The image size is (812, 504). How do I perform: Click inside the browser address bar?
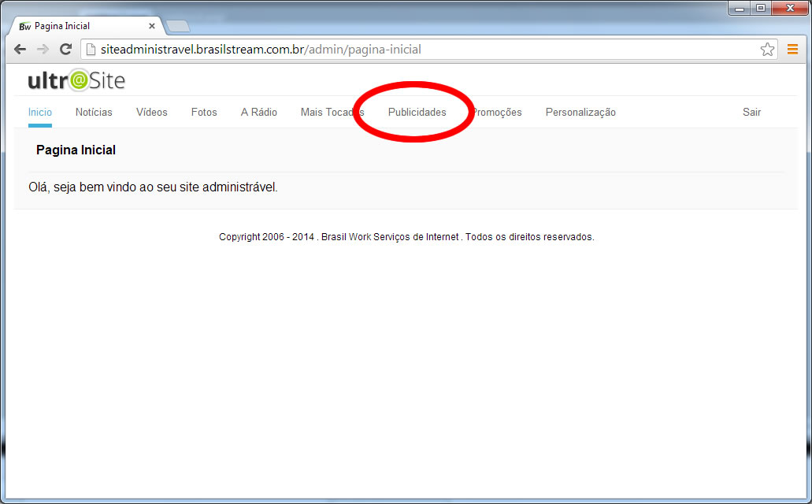click(x=394, y=49)
